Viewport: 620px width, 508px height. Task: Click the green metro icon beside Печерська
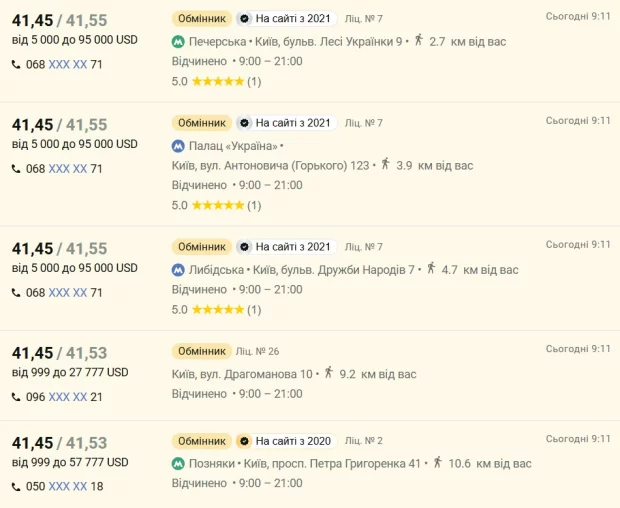point(178,42)
